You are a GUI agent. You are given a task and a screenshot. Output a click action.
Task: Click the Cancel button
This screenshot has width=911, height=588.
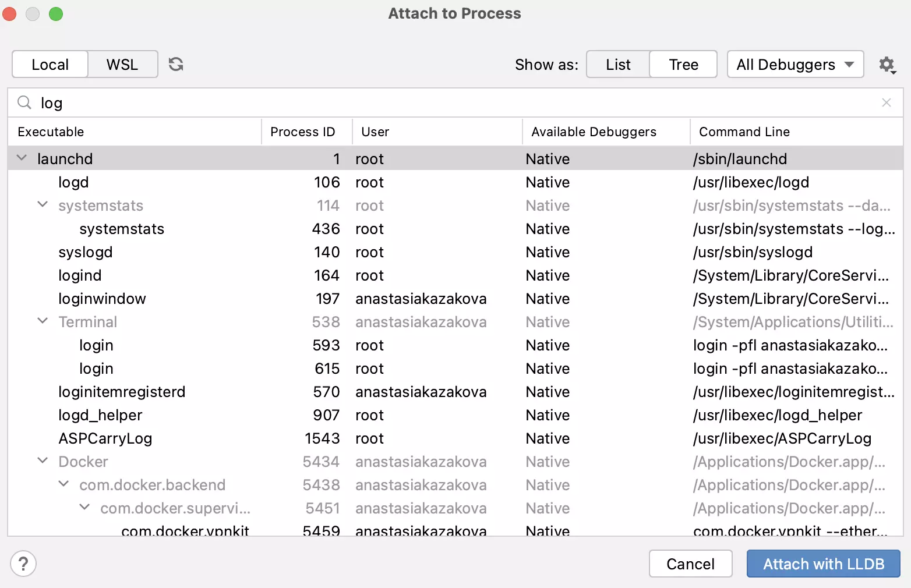coord(690,564)
